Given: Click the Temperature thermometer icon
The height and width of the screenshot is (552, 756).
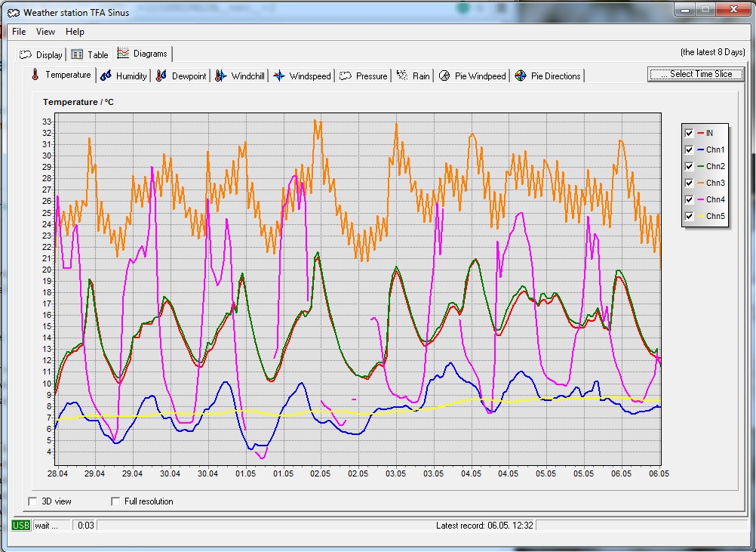Looking at the screenshot, I should point(35,74).
